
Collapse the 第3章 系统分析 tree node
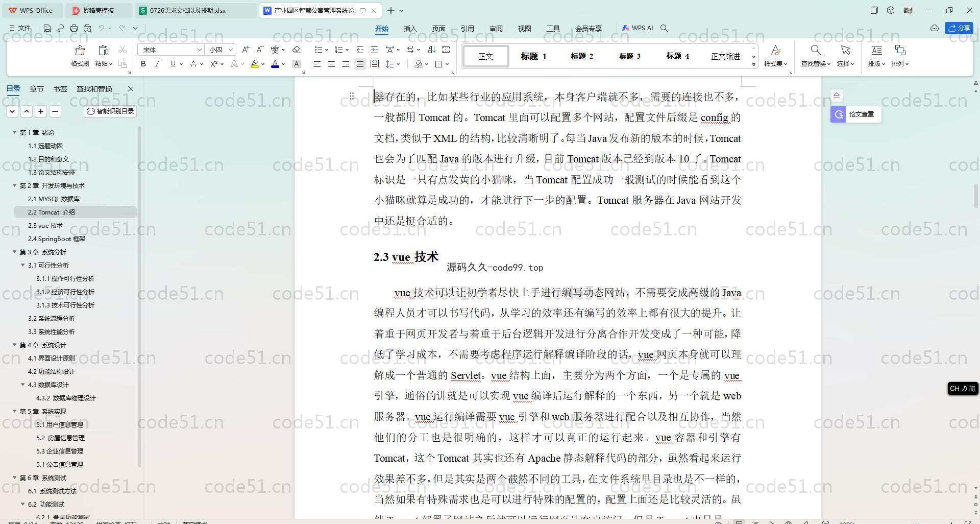click(x=15, y=252)
